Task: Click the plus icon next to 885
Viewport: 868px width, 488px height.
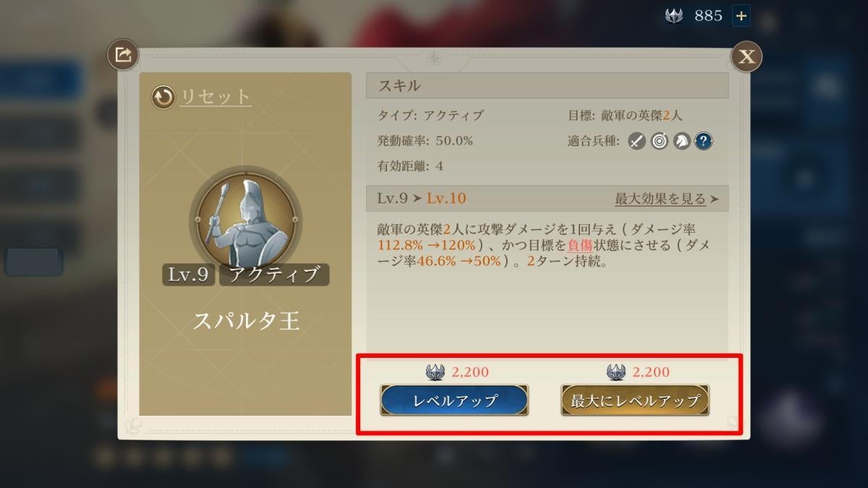Action: (741, 16)
